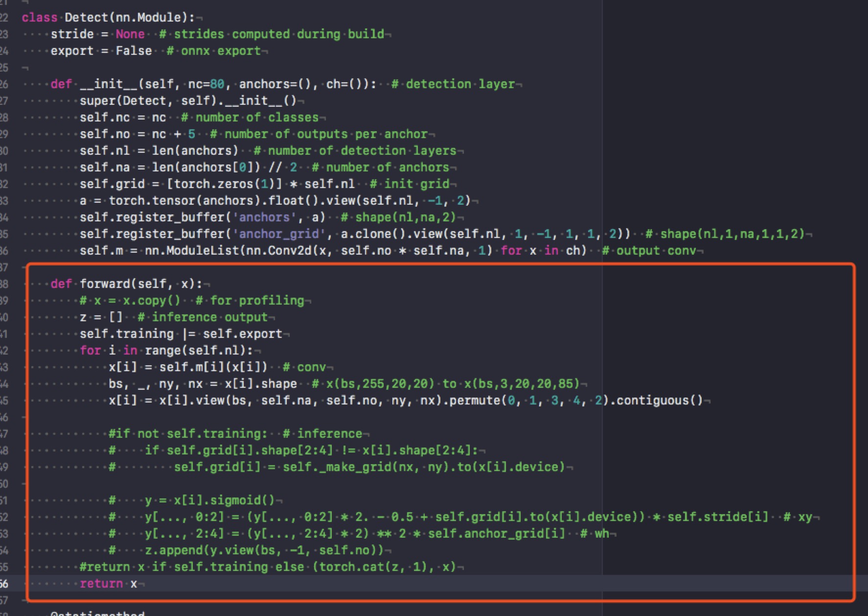Image resolution: width=868 pixels, height=616 pixels.
Task: Click the class Detect(nn.Module) declaration line
Action: [x=108, y=18]
